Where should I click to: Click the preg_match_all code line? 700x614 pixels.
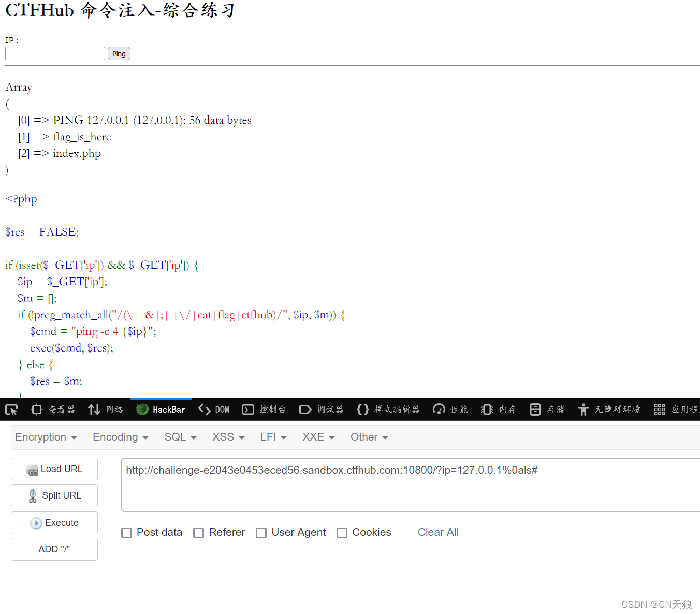[x=181, y=315]
